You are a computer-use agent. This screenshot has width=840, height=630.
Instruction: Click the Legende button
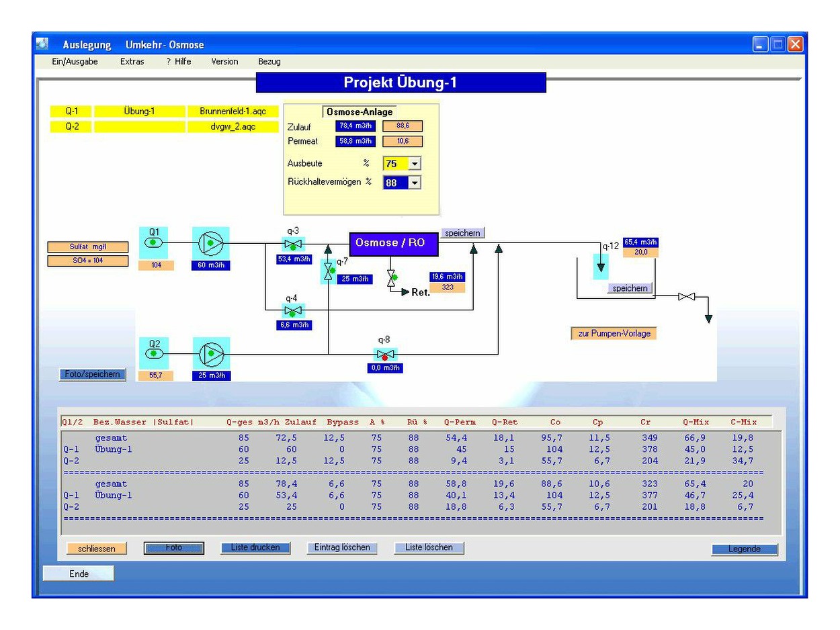(x=744, y=549)
